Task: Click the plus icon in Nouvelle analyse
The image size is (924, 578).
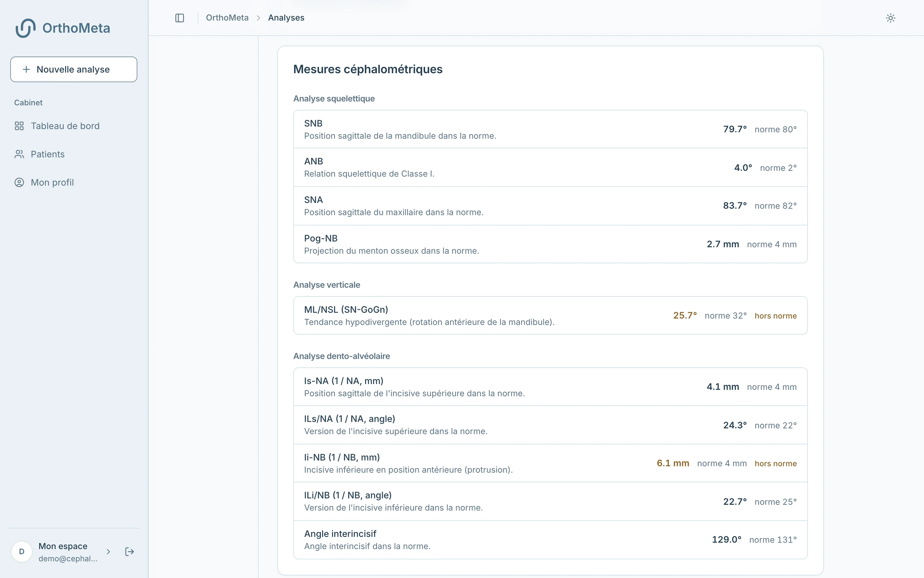Action: pyautogui.click(x=26, y=69)
